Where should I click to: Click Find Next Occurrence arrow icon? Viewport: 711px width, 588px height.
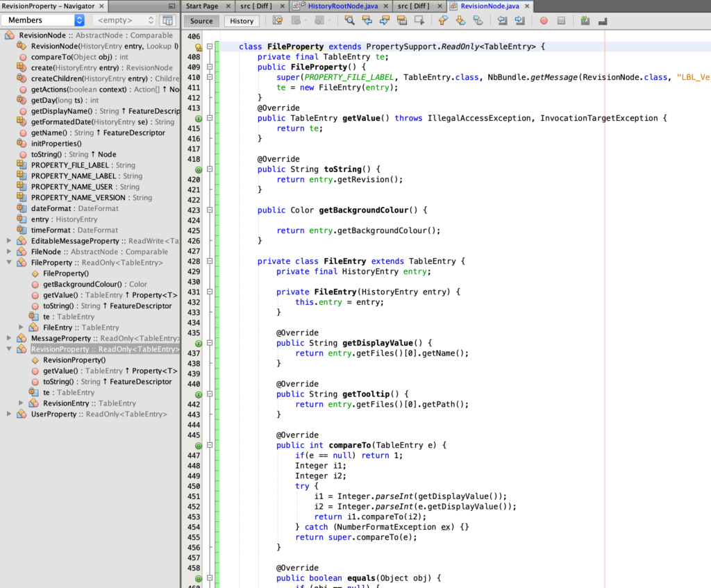click(x=384, y=21)
